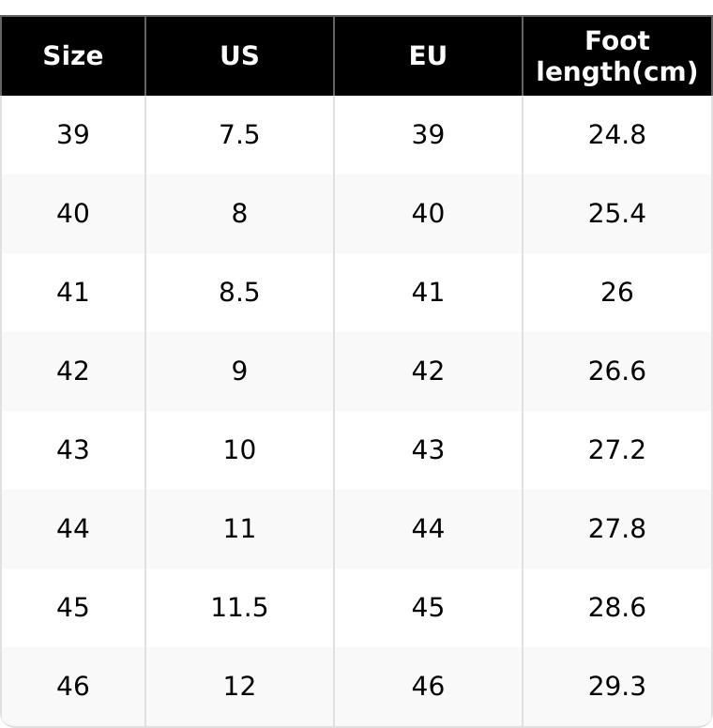Click the Size column header

(x=73, y=56)
